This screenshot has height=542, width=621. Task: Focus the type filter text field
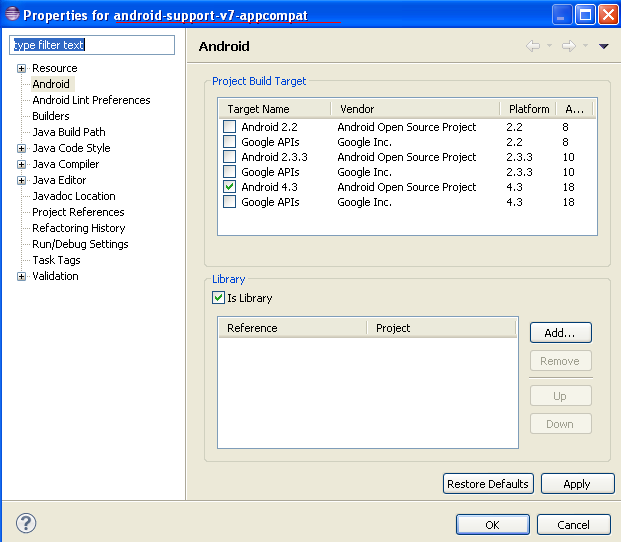click(92, 45)
